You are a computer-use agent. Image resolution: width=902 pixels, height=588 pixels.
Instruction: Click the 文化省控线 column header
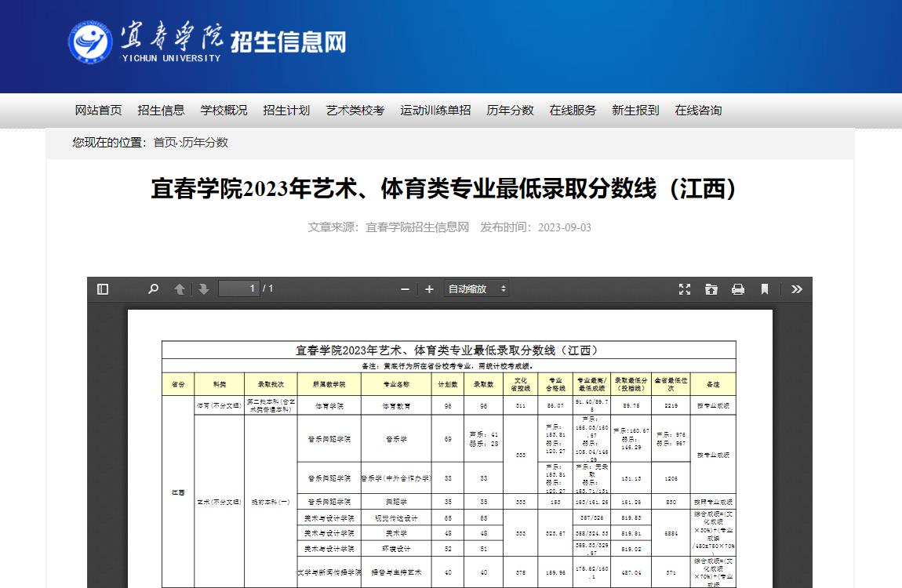click(521, 384)
